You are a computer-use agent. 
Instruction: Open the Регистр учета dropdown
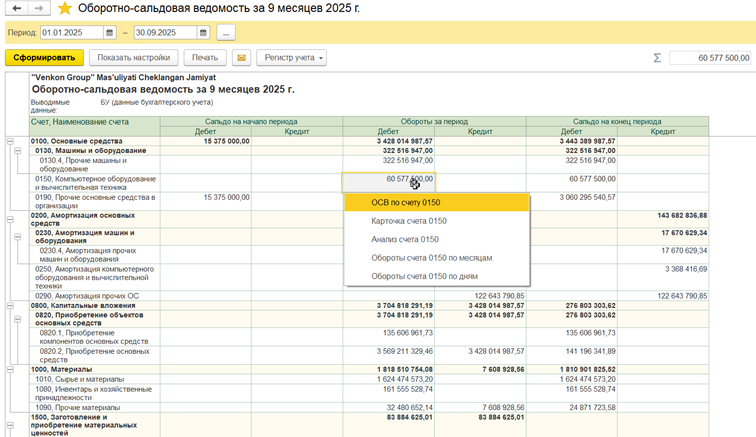coord(291,58)
